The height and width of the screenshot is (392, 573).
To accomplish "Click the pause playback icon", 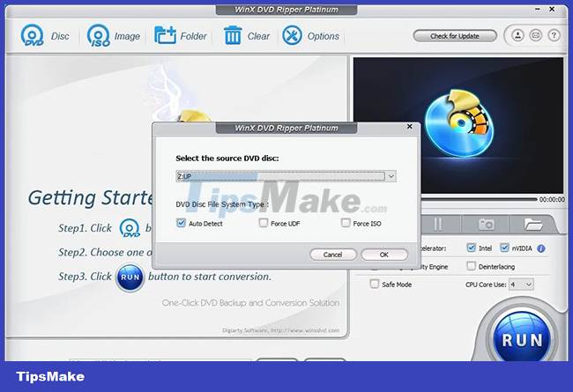I will coord(438,225).
